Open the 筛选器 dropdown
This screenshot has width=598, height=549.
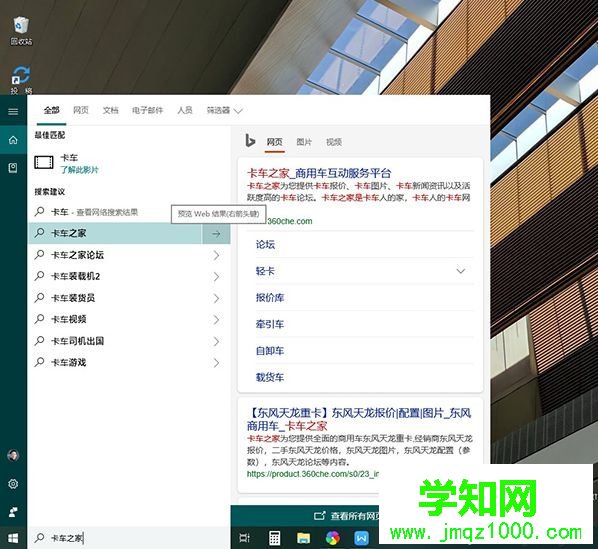click(224, 111)
